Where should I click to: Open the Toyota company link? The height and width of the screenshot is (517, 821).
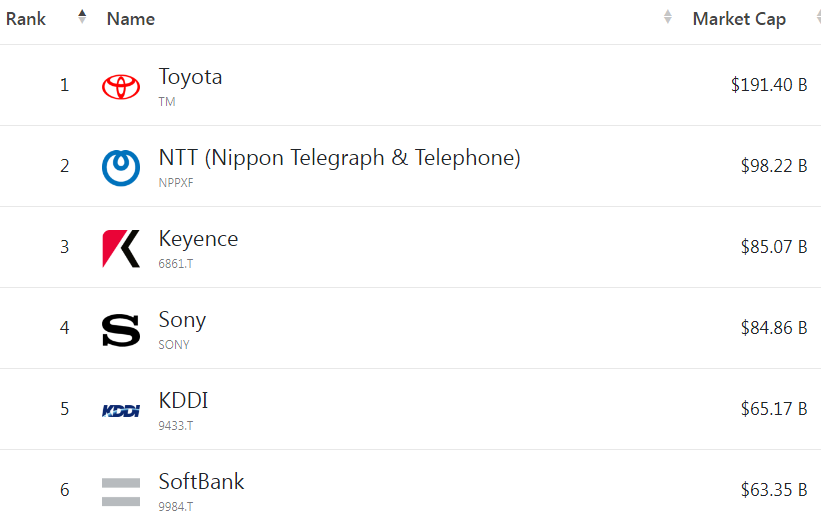coord(190,77)
